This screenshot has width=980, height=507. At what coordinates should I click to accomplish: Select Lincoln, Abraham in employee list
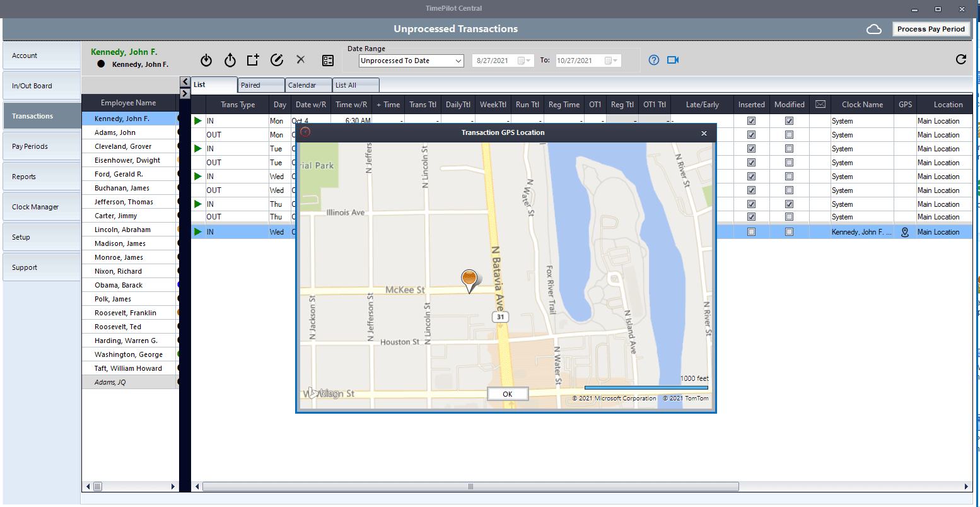122,230
